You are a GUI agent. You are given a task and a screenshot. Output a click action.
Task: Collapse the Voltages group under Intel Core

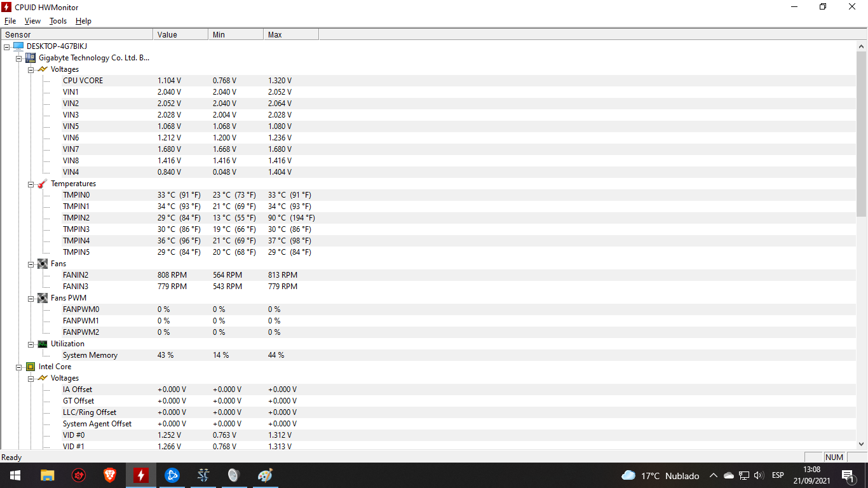pyautogui.click(x=31, y=378)
